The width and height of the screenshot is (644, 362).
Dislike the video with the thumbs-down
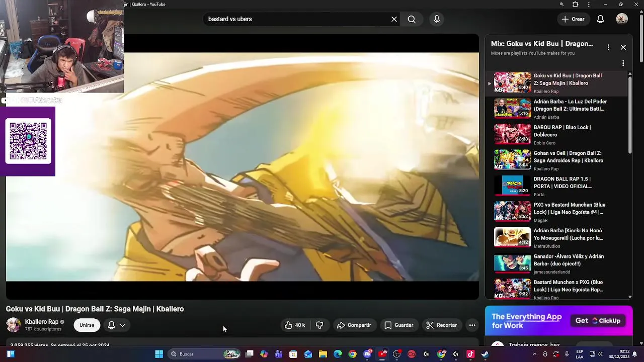pyautogui.click(x=319, y=325)
